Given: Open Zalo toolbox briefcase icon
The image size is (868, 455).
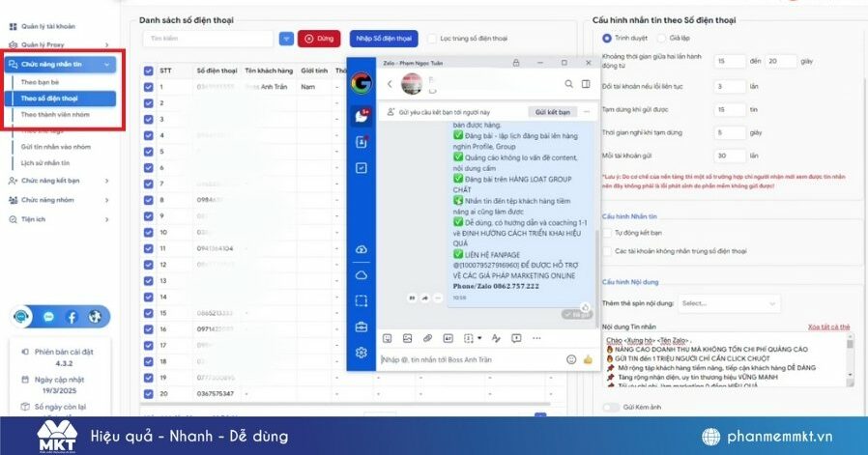Looking at the screenshot, I should pos(361,327).
